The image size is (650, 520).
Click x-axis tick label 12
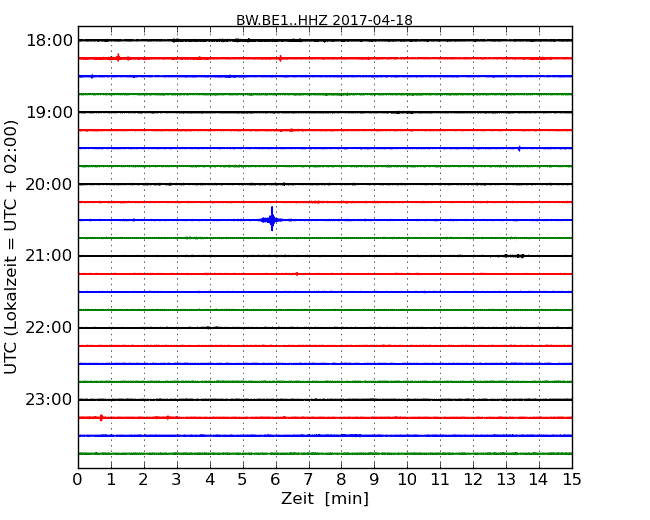pos(473,480)
